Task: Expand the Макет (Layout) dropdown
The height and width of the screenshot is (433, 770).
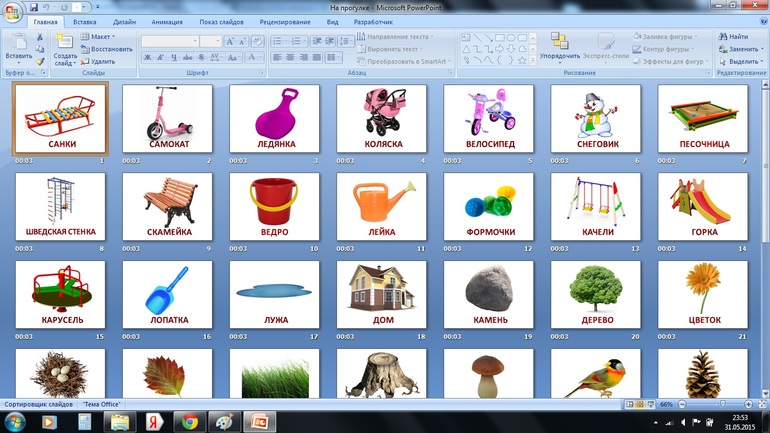Action: [x=100, y=36]
